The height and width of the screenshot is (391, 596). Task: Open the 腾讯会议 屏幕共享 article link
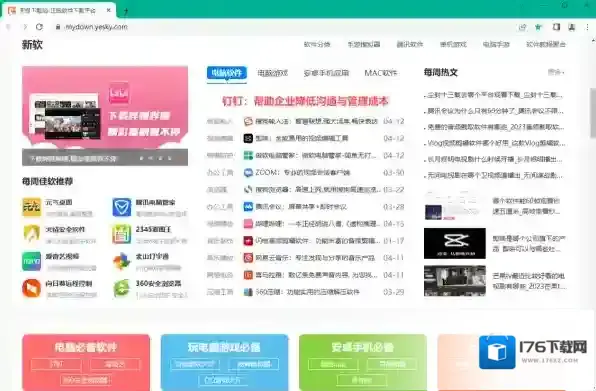301,207
